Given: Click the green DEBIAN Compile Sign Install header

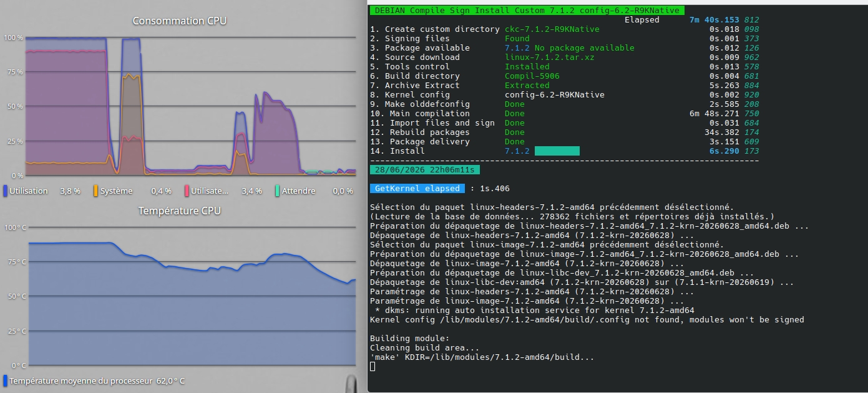Looking at the screenshot, I should tap(527, 10).
